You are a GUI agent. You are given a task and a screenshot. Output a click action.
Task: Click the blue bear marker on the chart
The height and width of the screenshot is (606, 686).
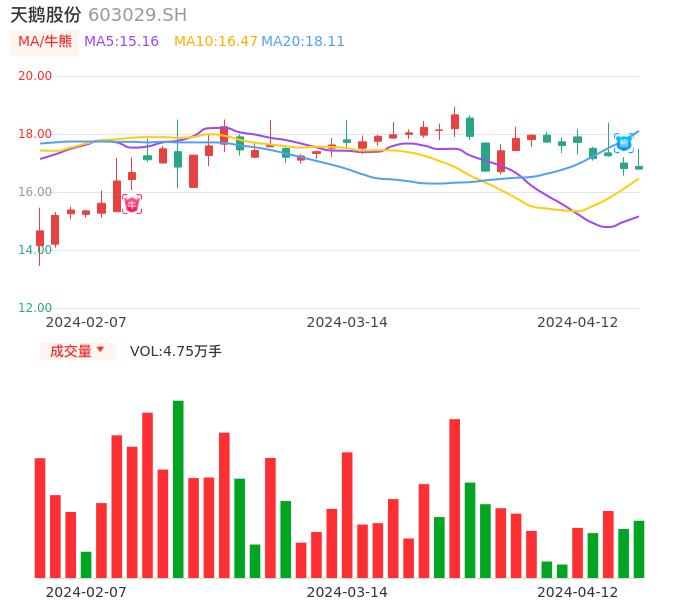(623, 143)
